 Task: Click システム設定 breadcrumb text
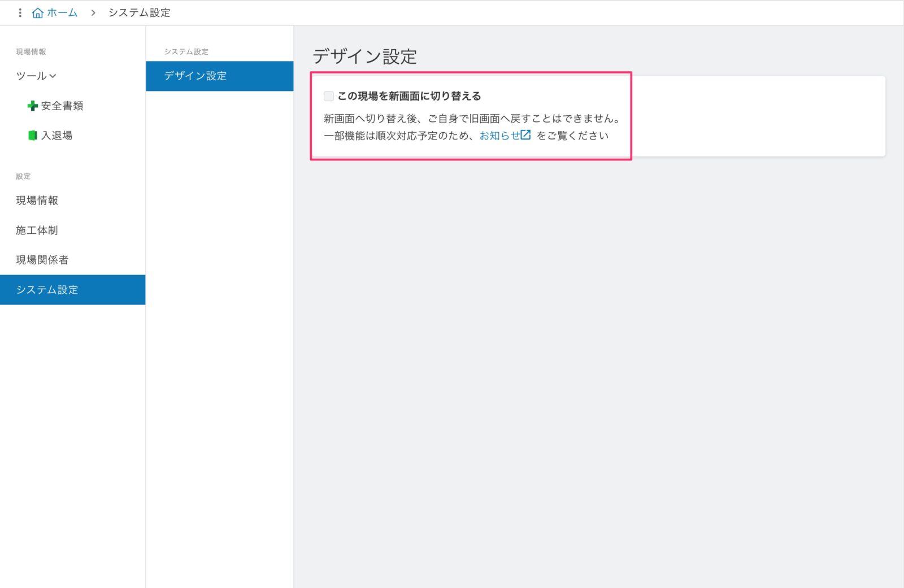tap(139, 12)
